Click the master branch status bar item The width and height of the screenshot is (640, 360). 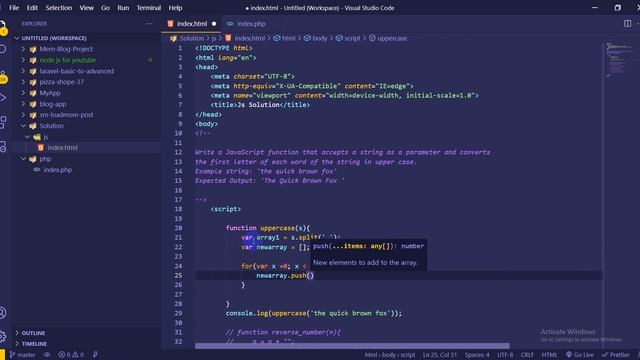pyautogui.click(x=22, y=355)
